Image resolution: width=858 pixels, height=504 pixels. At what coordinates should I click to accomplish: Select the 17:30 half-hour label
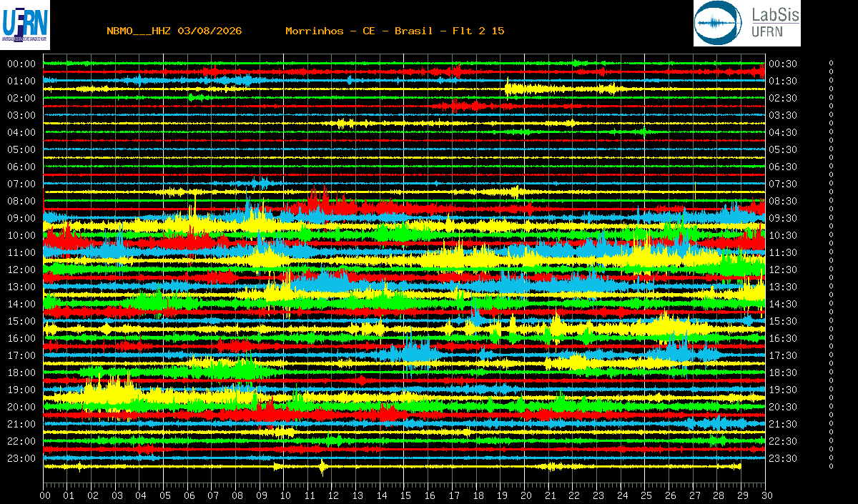[782, 355]
